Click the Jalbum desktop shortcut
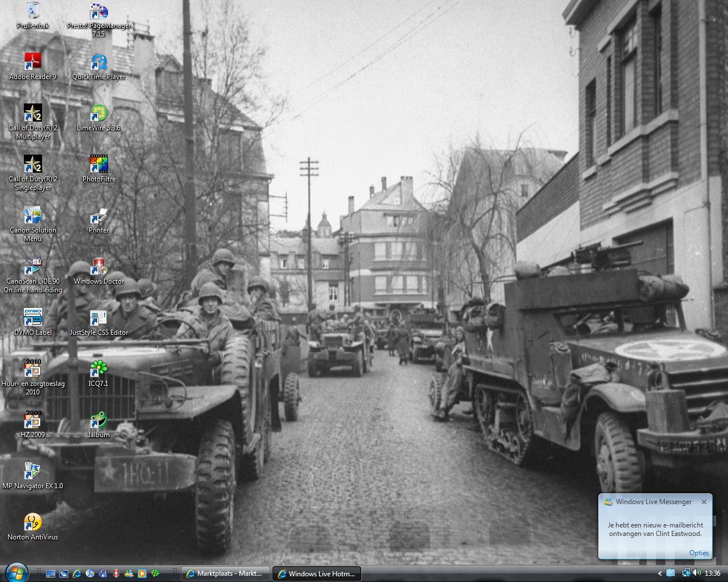 point(99,420)
